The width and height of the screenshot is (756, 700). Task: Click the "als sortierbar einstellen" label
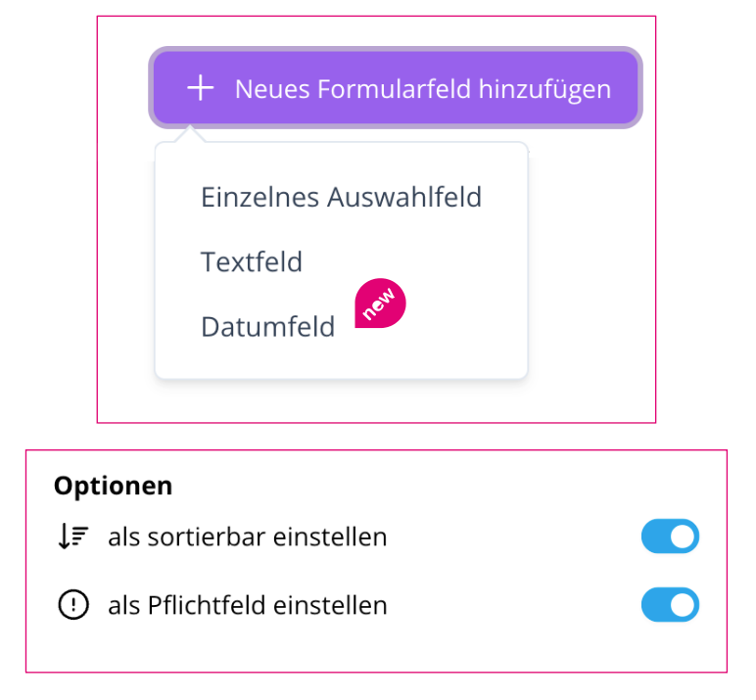pos(248,537)
